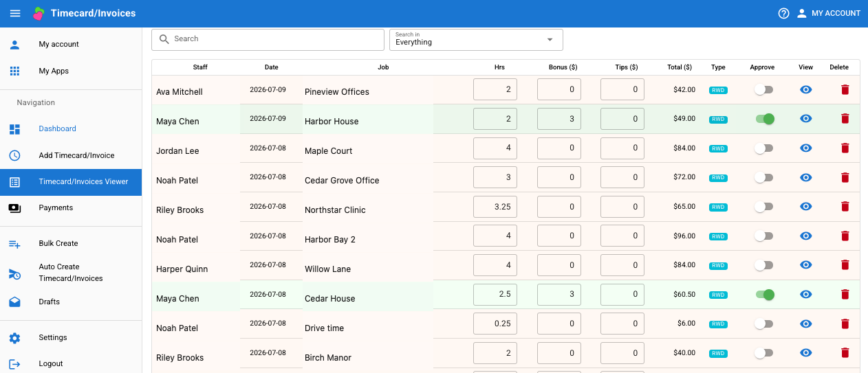Click the Timecard/Invoices logo
The height and width of the screenshot is (373, 868).
39,13
